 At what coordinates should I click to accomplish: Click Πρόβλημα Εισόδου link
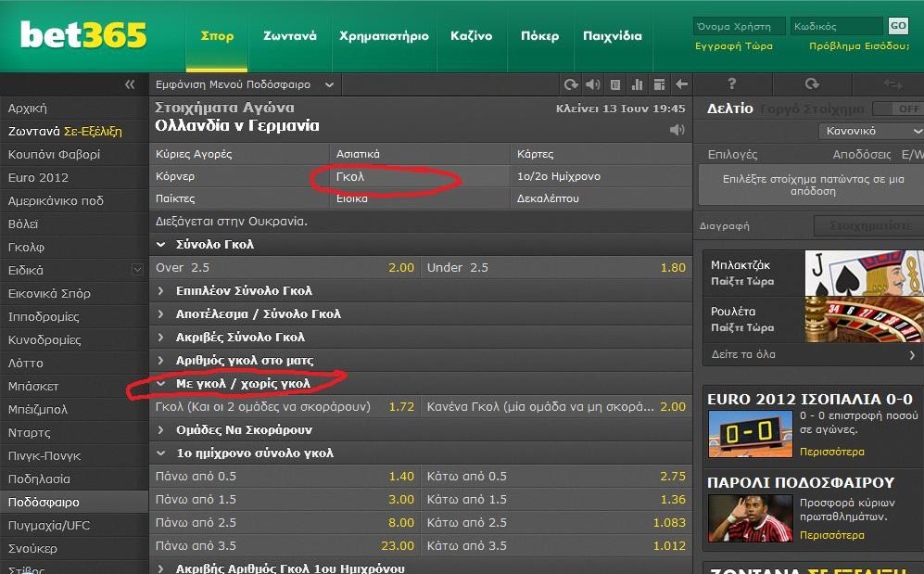click(859, 46)
